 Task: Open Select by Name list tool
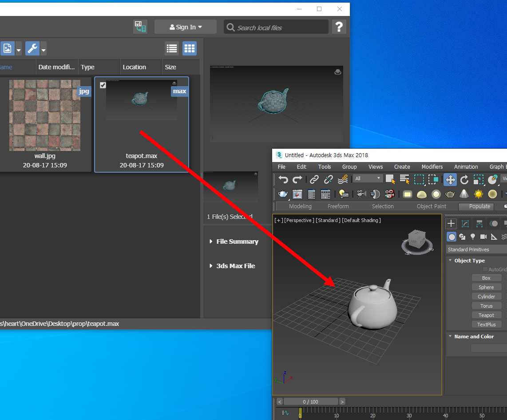(x=404, y=179)
